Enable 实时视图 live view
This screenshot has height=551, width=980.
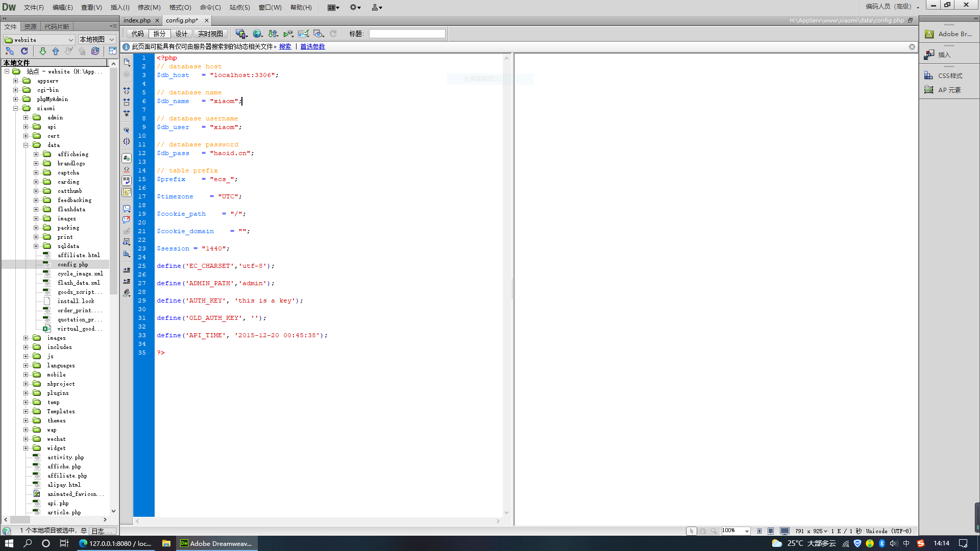coord(210,34)
